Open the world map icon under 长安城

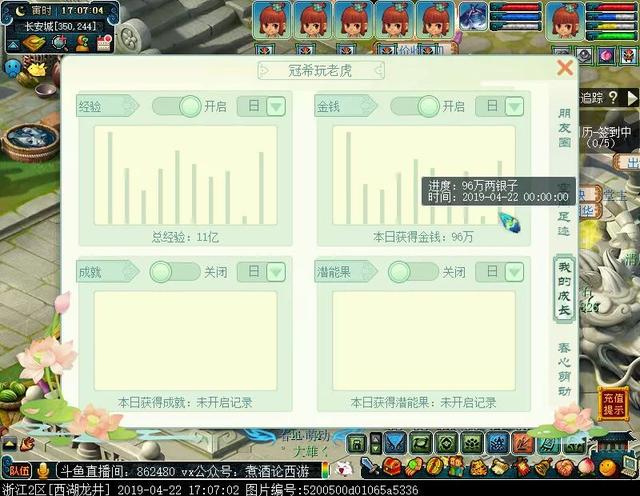(34, 43)
